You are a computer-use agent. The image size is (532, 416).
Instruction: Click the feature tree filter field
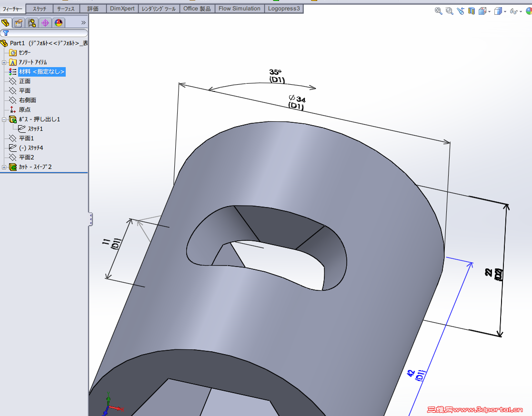44,33
